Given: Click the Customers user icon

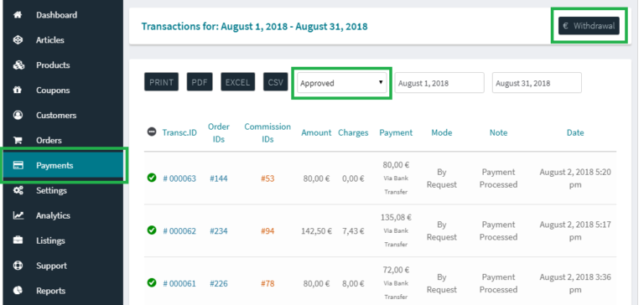Looking at the screenshot, I should [x=18, y=115].
